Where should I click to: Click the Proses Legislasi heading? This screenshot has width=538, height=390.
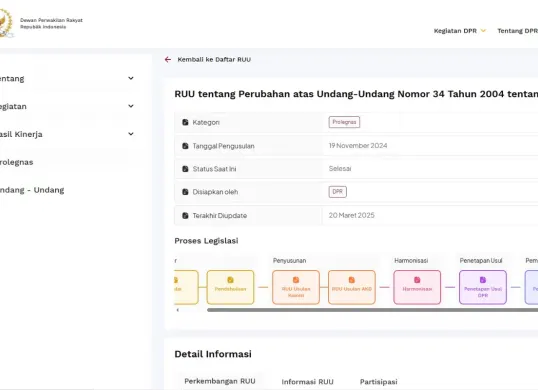206,241
